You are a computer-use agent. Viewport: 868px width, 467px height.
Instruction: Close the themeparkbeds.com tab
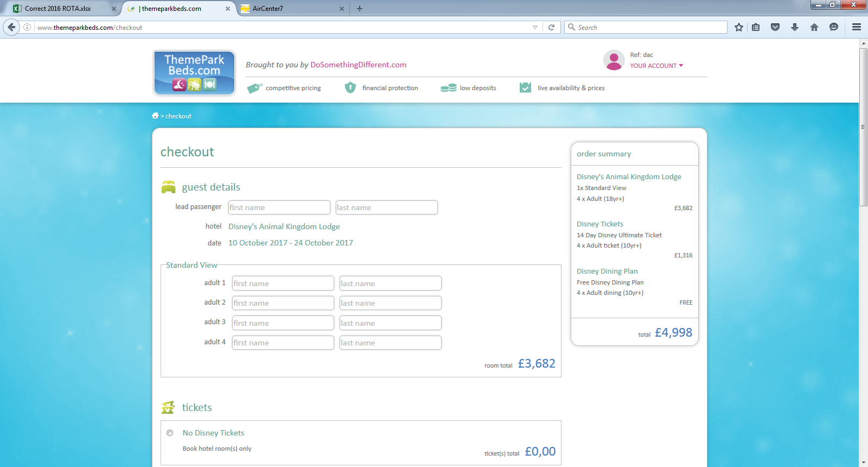coord(227,9)
